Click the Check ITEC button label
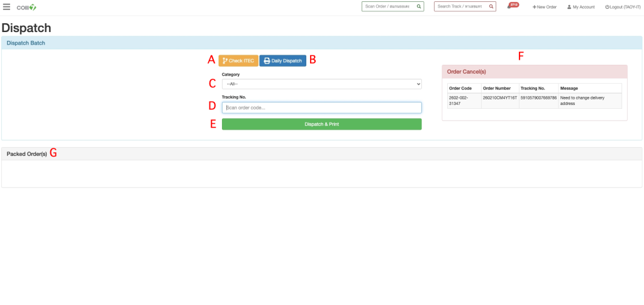 [241, 61]
